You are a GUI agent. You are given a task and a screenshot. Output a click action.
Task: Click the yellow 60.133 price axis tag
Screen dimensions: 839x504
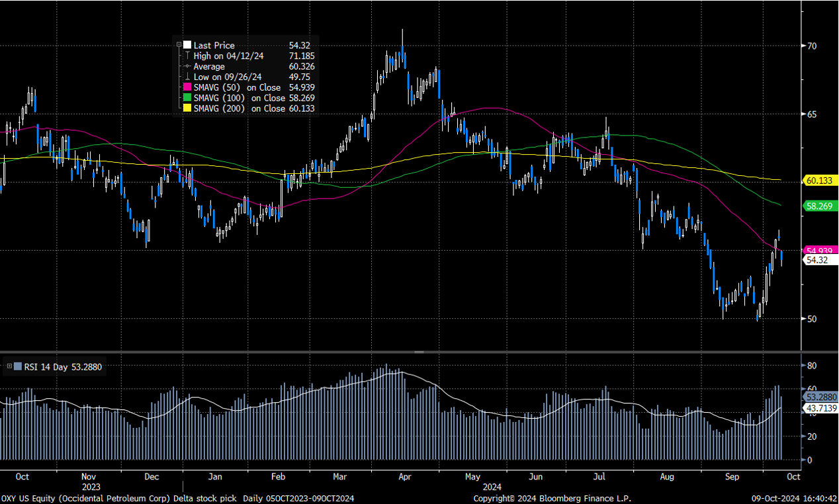tap(820, 180)
